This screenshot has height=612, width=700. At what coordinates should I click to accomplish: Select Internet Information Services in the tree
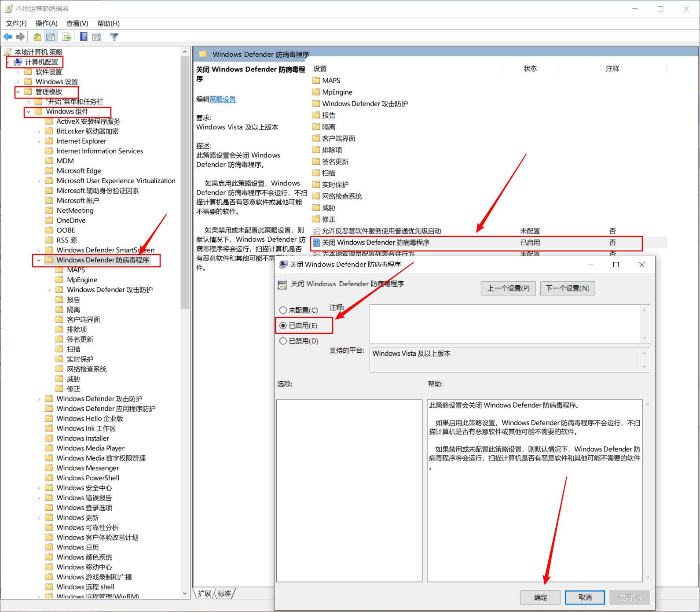[100, 151]
